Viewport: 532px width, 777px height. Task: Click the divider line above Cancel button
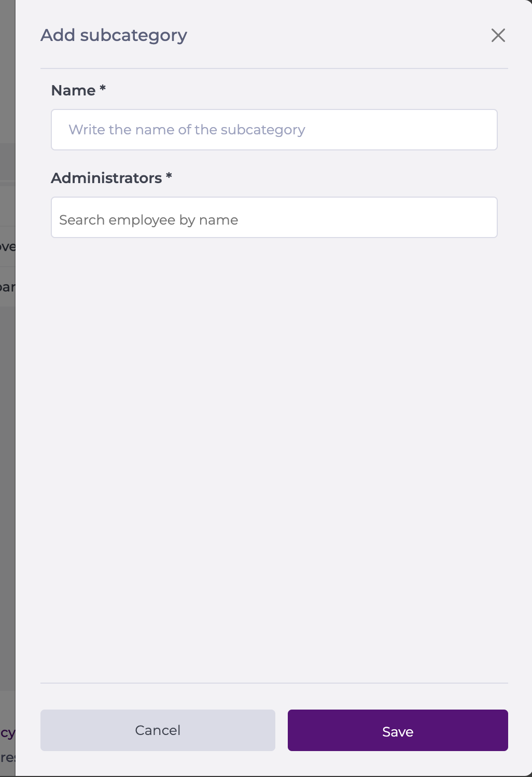point(274,683)
